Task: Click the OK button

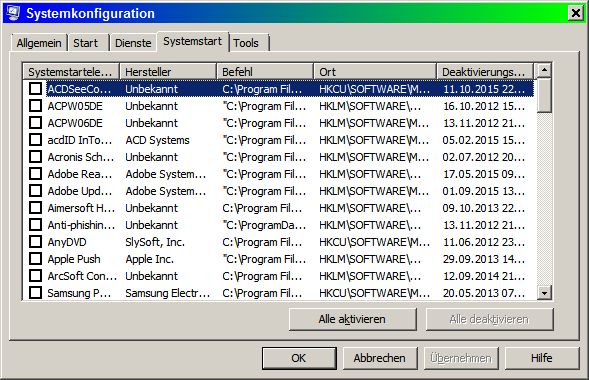Action: tap(299, 358)
